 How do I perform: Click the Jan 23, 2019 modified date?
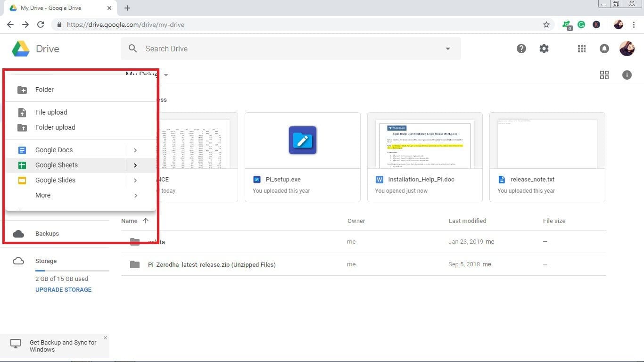click(466, 242)
